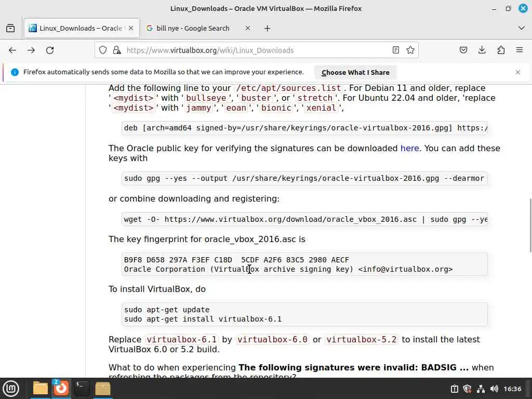Open the second folder taskbar icon
The width and height of the screenshot is (532, 399).
pyautogui.click(x=102, y=389)
